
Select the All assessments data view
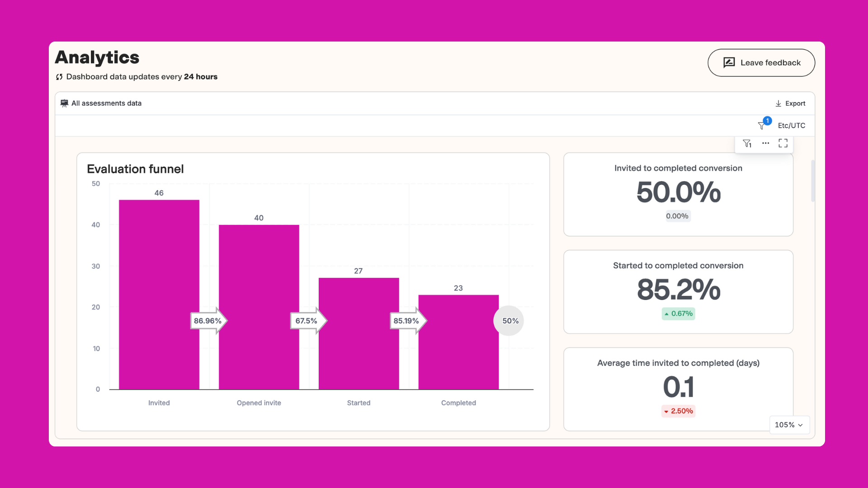coord(106,103)
